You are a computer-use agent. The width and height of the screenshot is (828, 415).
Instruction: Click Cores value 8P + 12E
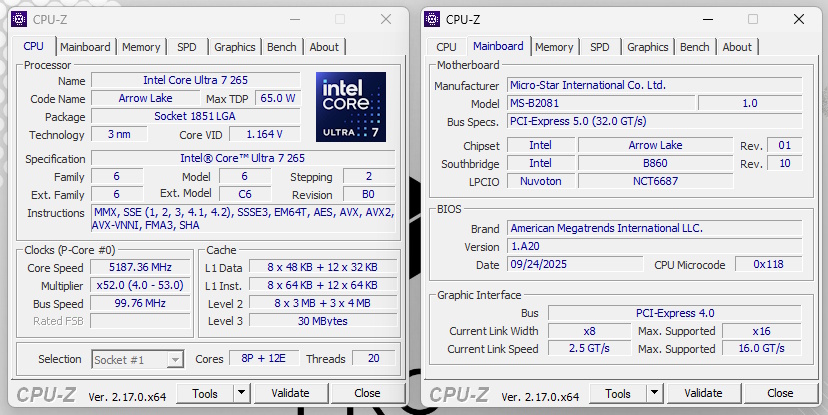264,359
